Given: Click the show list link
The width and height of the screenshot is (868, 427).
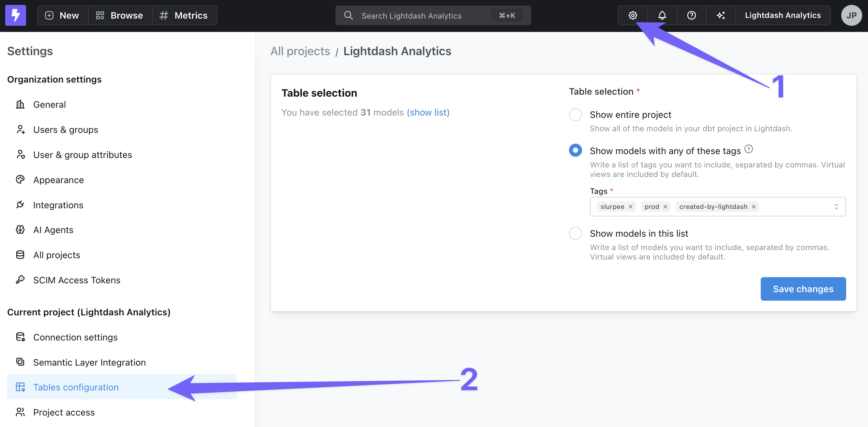Looking at the screenshot, I should [x=428, y=112].
